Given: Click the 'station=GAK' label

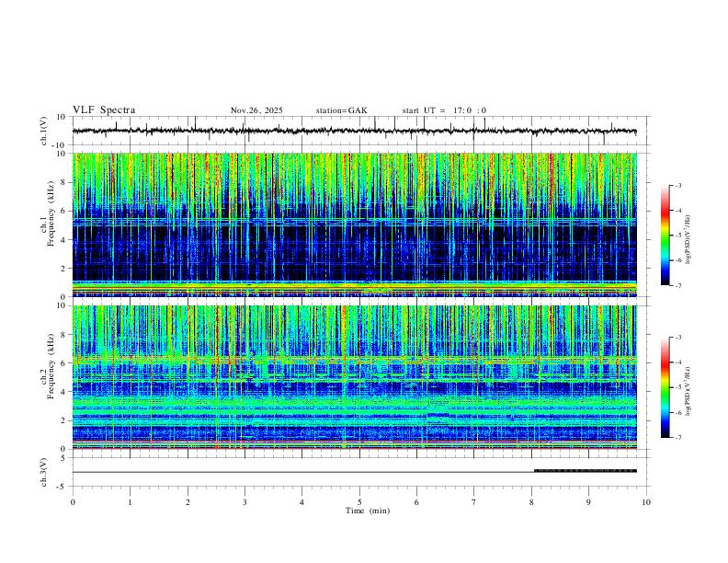Looking at the screenshot, I should point(342,110).
